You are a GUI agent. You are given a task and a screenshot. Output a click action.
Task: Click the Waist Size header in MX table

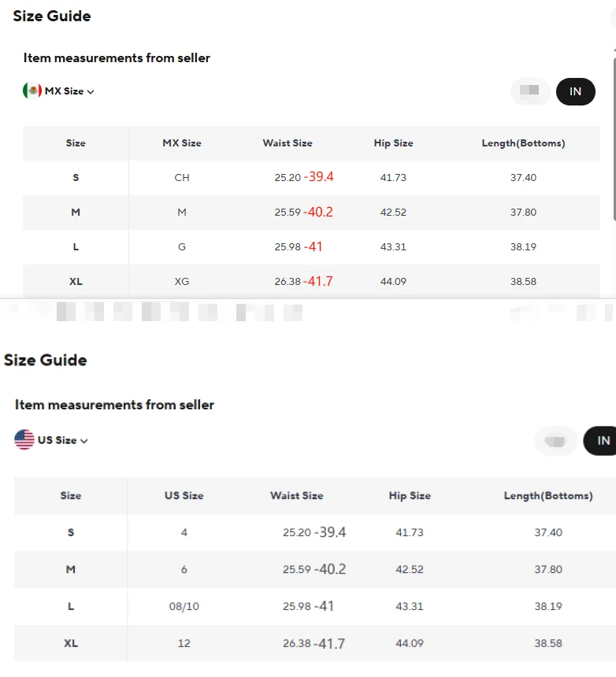[288, 143]
